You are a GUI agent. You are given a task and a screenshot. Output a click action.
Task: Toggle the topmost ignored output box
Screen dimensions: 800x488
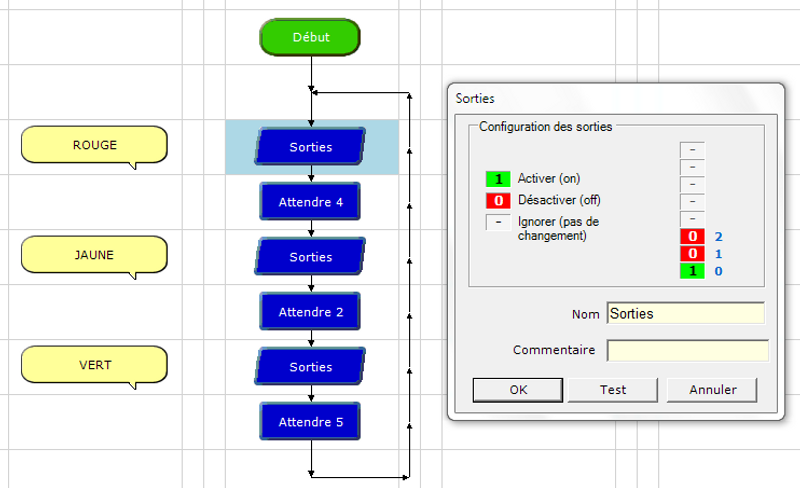pyautogui.click(x=692, y=150)
